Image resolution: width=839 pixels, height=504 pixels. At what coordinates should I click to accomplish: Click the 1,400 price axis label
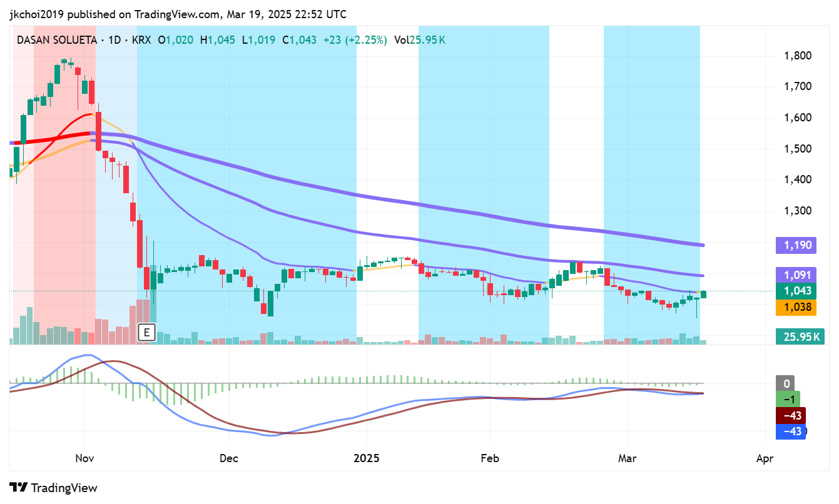coord(798,180)
